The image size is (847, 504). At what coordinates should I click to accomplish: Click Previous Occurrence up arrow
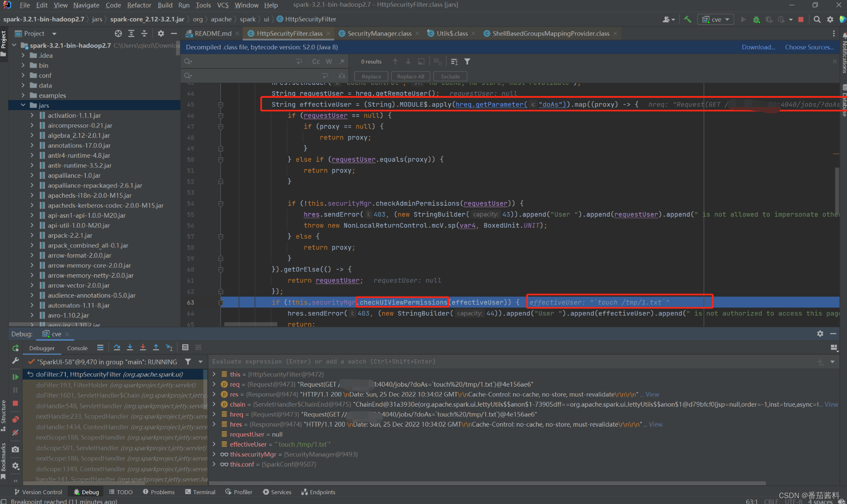(x=395, y=61)
